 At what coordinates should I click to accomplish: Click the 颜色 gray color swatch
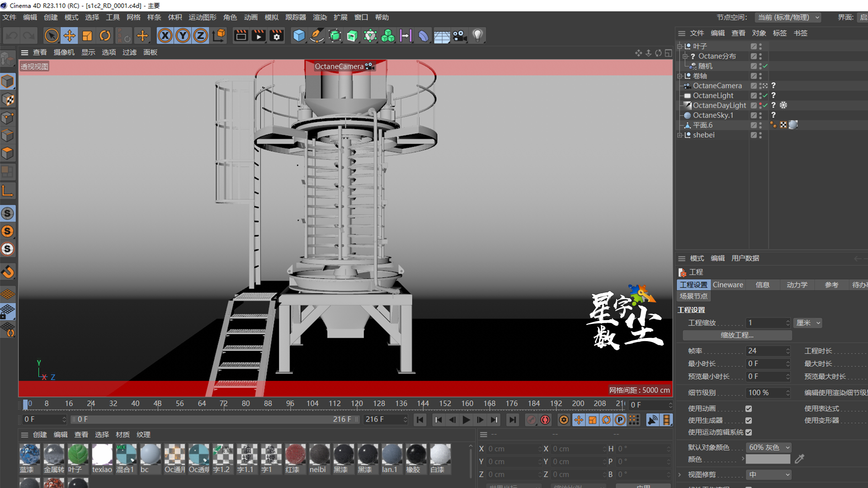768,459
